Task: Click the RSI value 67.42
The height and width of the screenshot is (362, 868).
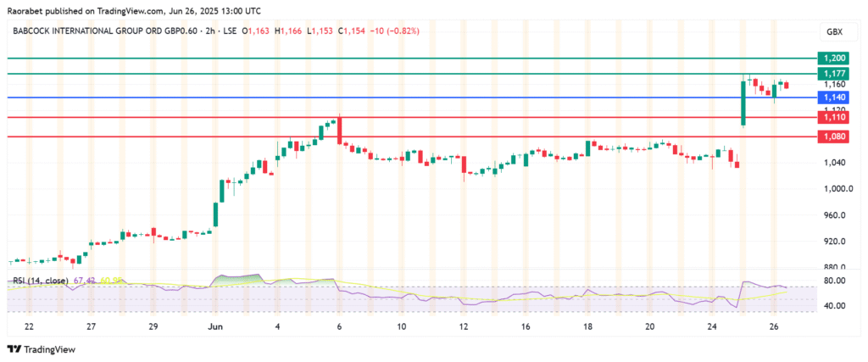Action: click(x=82, y=281)
